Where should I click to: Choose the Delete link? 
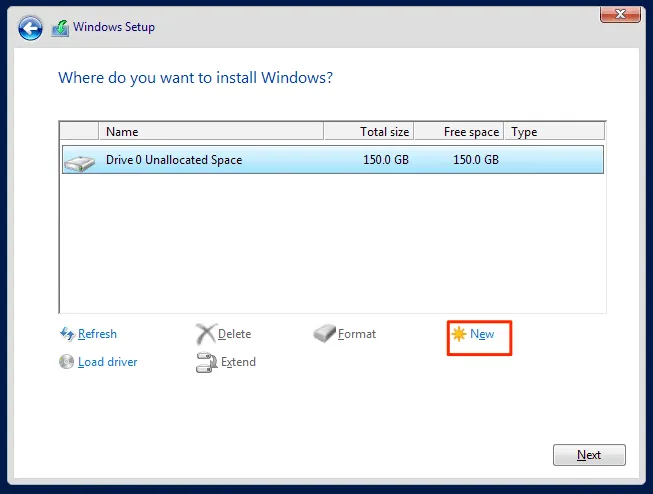tap(234, 334)
